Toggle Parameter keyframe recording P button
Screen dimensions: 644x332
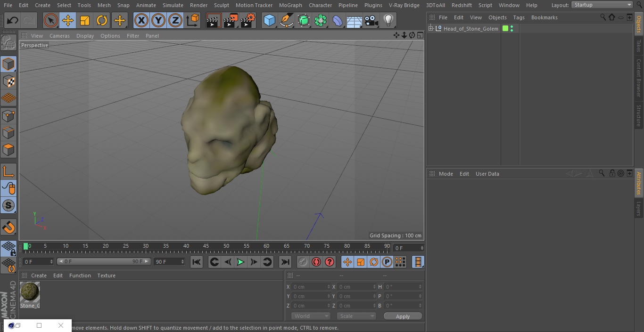pyautogui.click(x=387, y=262)
